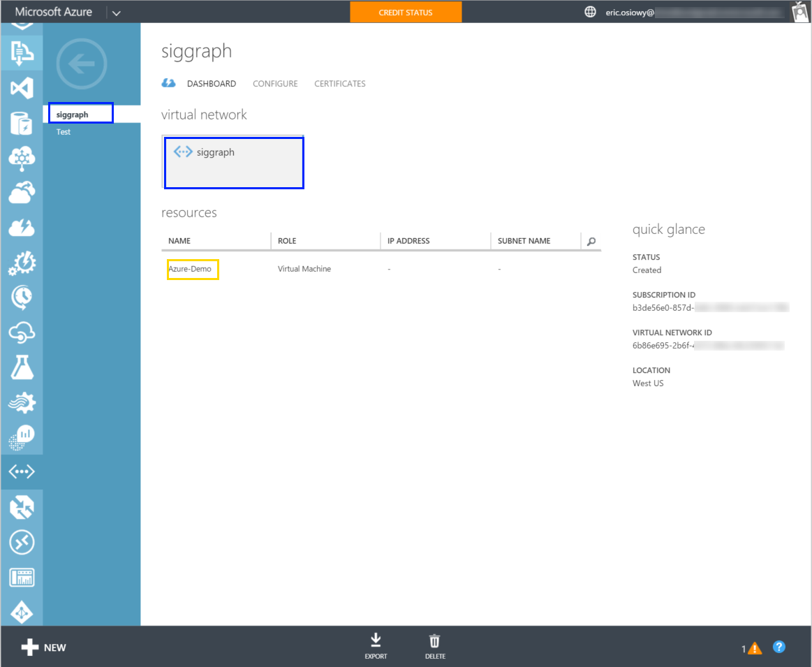Open the Azure-Demo resource

click(x=190, y=269)
